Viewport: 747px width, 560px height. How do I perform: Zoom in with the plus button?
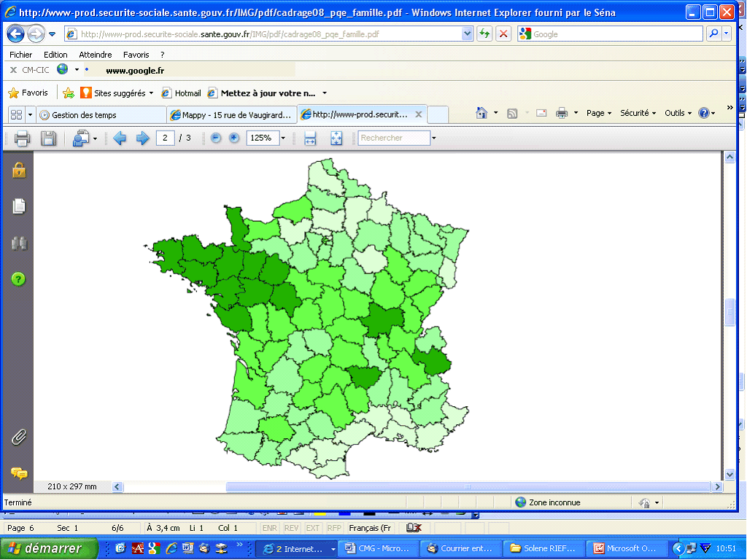pos(233,138)
